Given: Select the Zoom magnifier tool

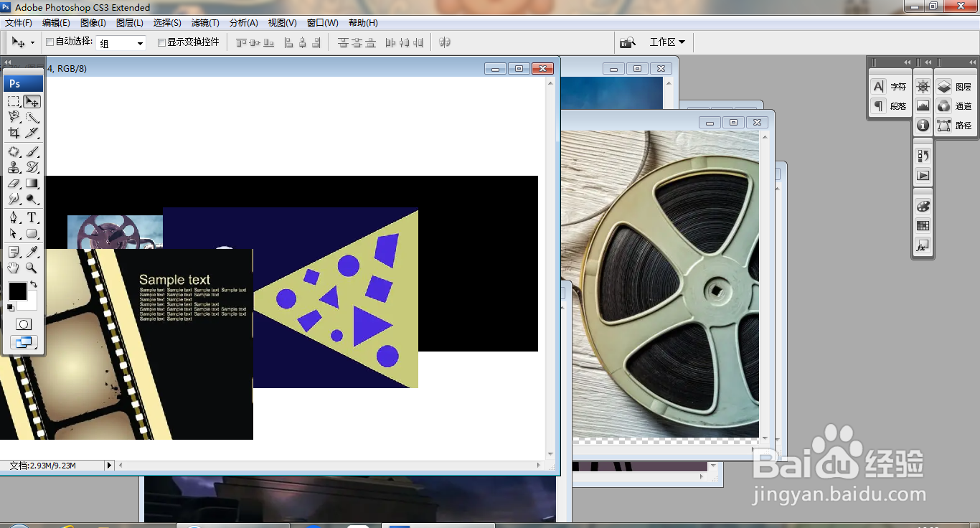Looking at the screenshot, I should click(32, 268).
